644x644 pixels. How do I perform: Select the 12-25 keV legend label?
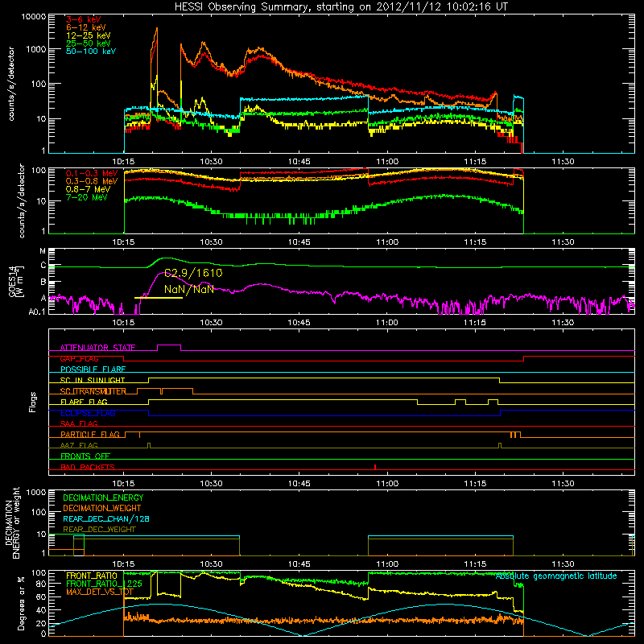(89, 35)
